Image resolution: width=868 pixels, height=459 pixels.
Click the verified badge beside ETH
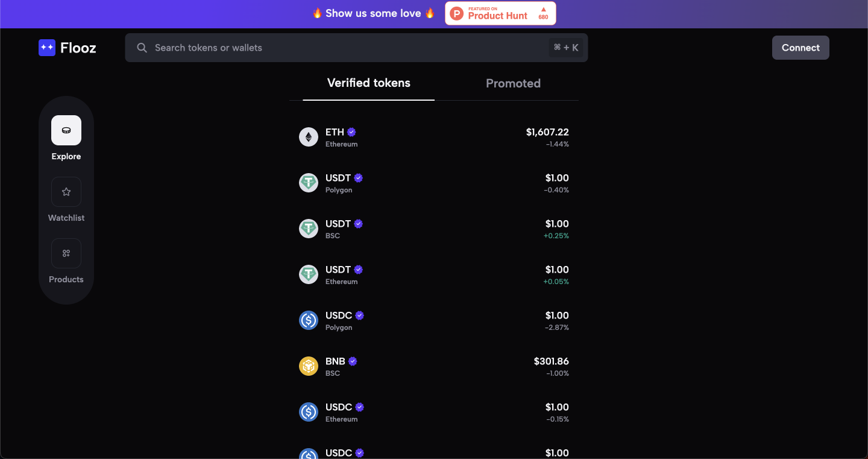coord(351,132)
